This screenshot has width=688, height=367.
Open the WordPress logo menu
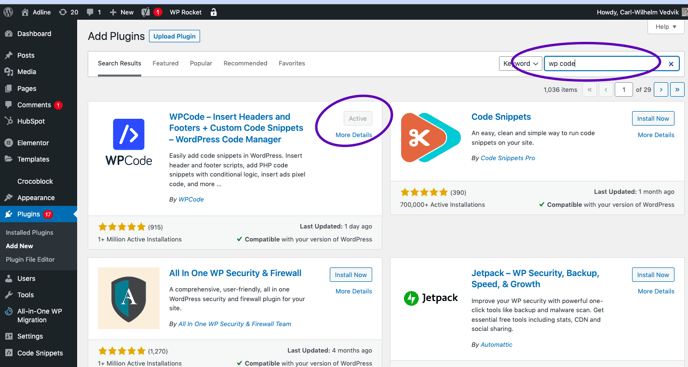[8, 12]
